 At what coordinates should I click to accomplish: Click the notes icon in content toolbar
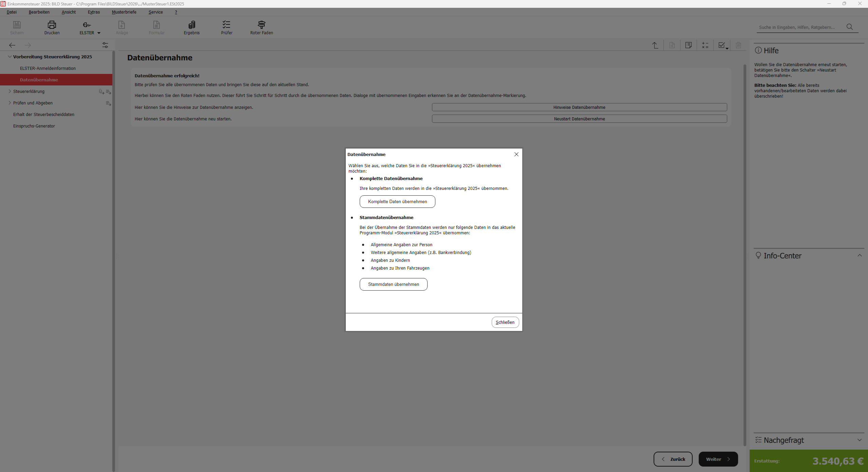(x=688, y=45)
